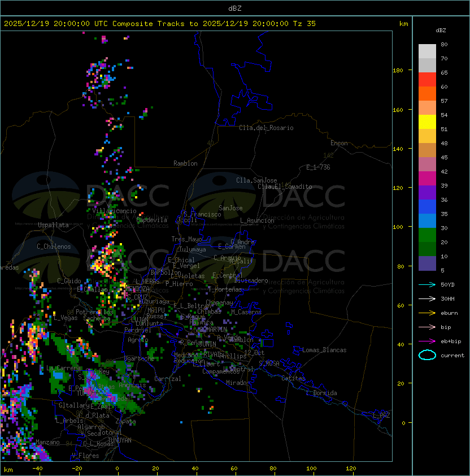
Task: Select the 'L_PAZ' map label
Action: coord(381,416)
